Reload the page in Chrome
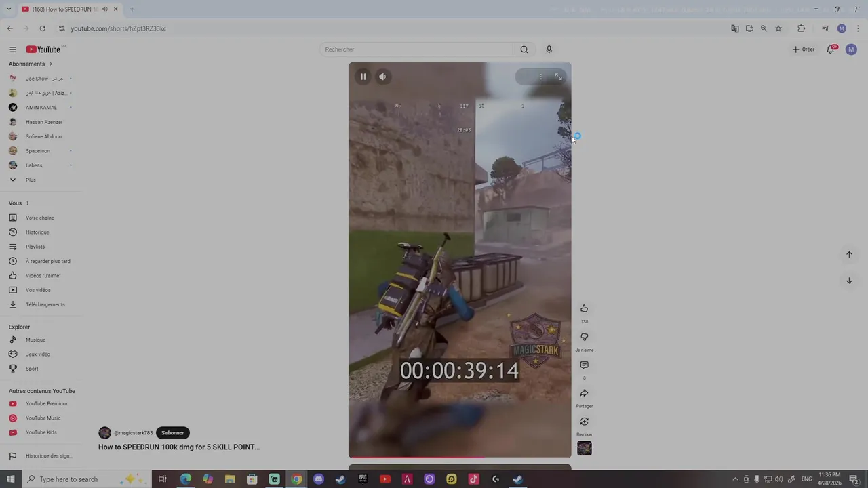Screen dimensions: 868x488 42,28
